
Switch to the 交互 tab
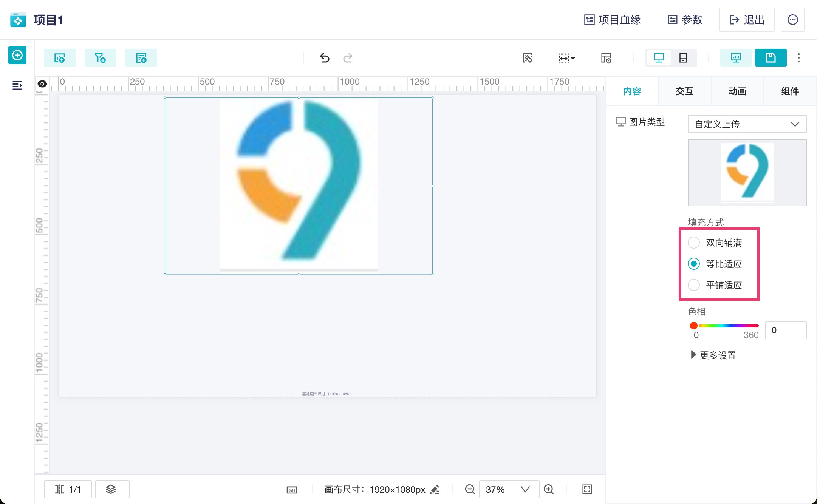pyautogui.click(x=684, y=91)
